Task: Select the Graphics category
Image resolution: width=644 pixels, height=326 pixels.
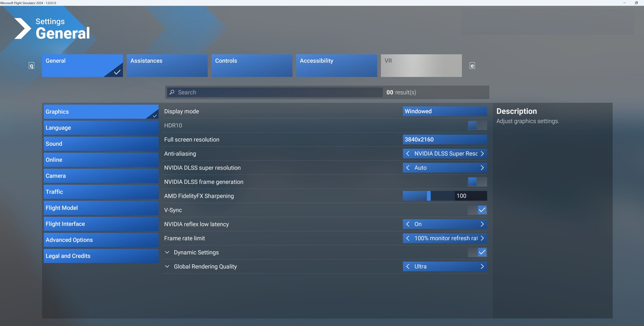Action: (x=101, y=112)
